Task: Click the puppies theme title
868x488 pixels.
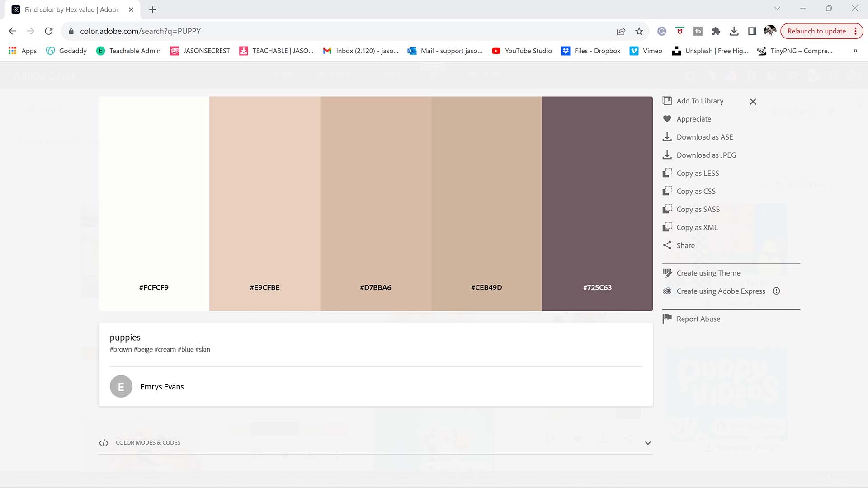Action: pyautogui.click(x=125, y=338)
